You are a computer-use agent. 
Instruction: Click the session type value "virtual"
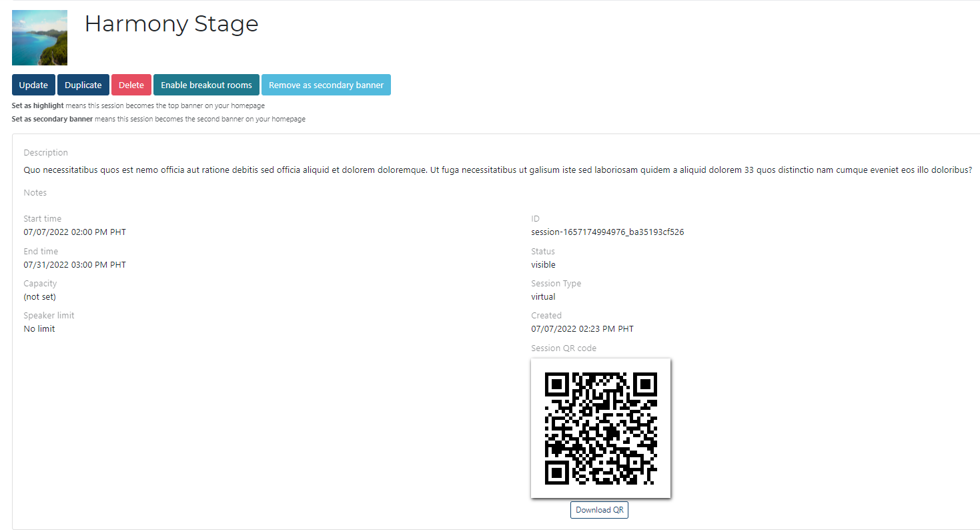tap(543, 297)
